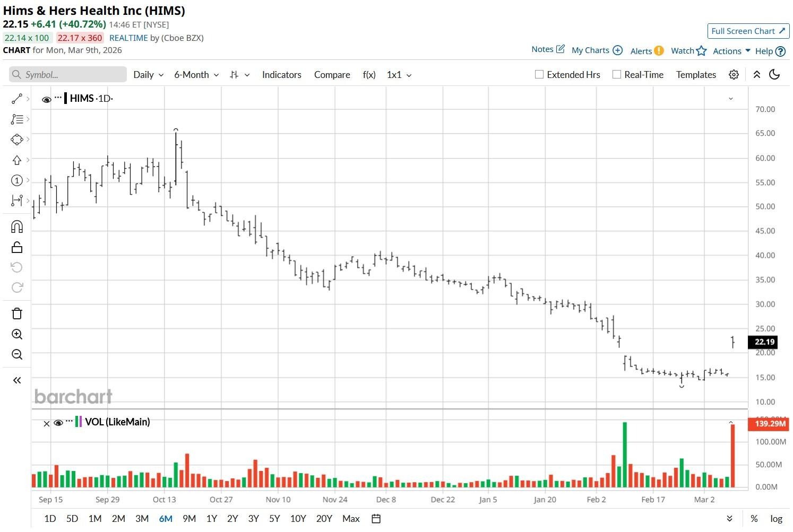Open Notes for this symbol
Image resolution: width=793 pixels, height=532 pixels.
pos(548,49)
